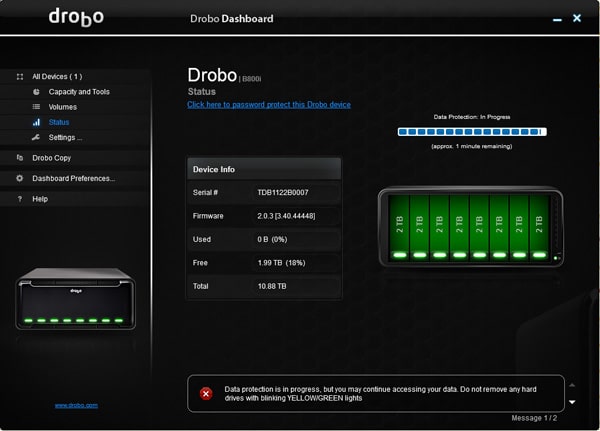Click the Drobo device thumbnail in sidebar

click(x=75, y=299)
